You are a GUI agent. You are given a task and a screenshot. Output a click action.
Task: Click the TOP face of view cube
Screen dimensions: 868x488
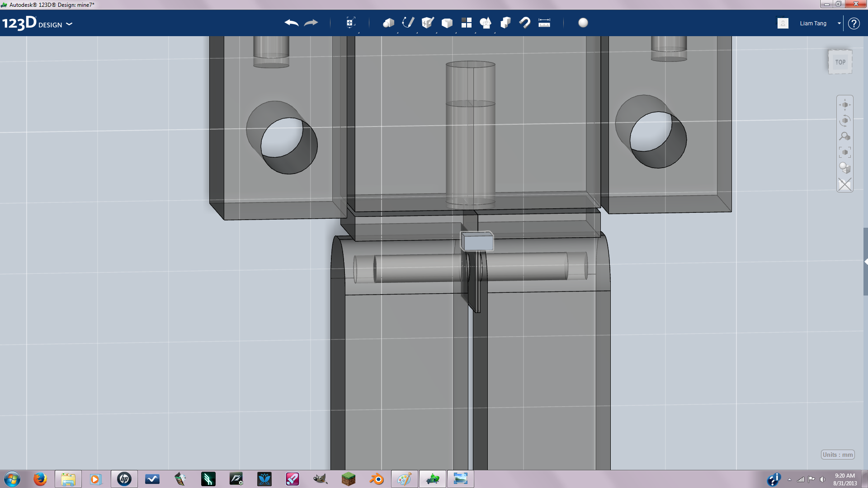tap(840, 62)
